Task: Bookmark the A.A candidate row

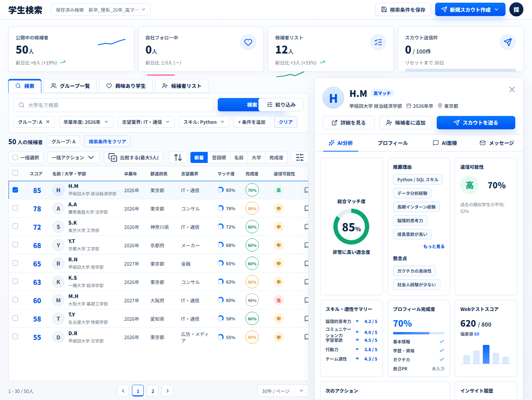Action: 306,209
